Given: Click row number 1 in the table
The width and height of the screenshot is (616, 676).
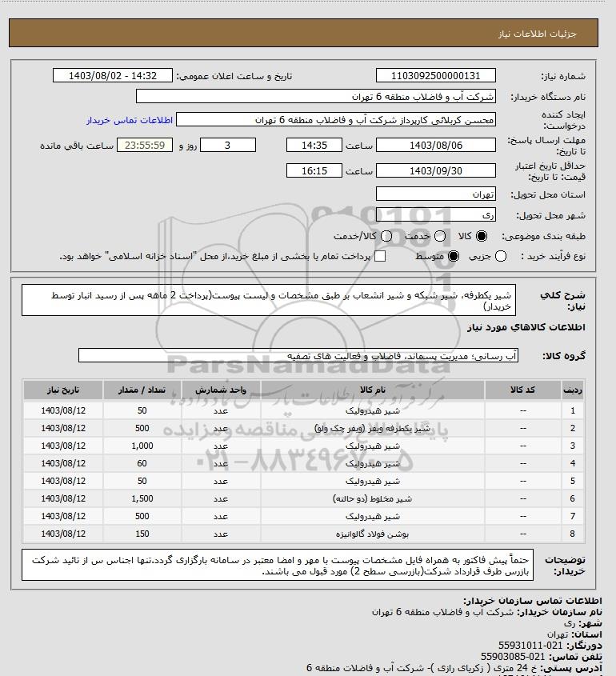Looking at the screenshot, I should click(x=573, y=410).
